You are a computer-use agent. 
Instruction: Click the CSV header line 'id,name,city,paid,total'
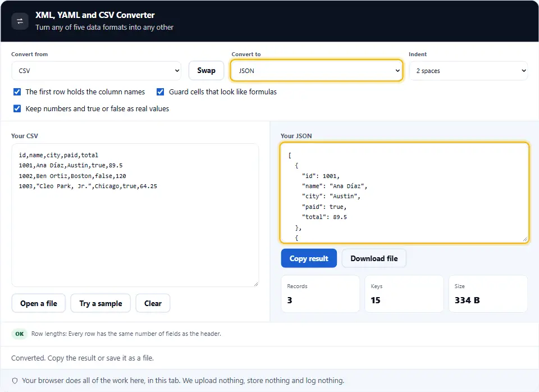click(x=58, y=155)
